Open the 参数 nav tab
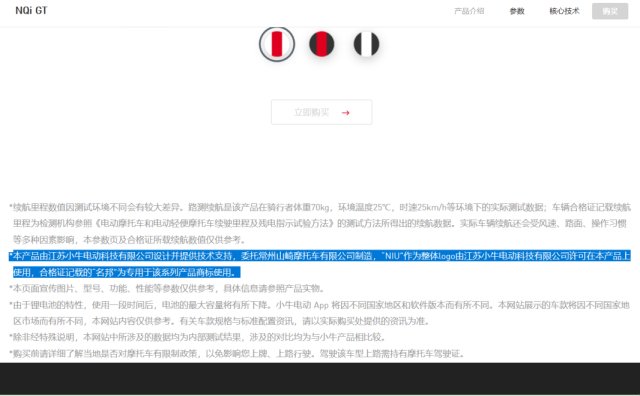 point(517,11)
